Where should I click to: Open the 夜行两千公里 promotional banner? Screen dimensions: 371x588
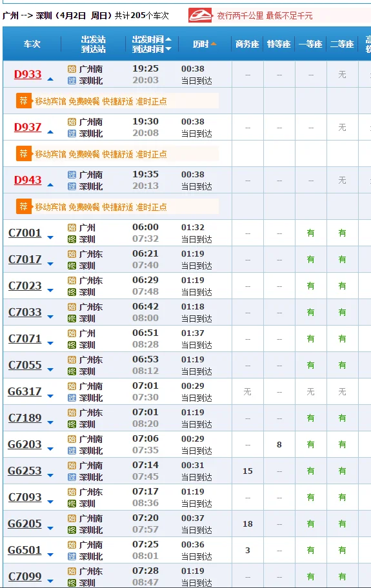(x=265, y=15)
